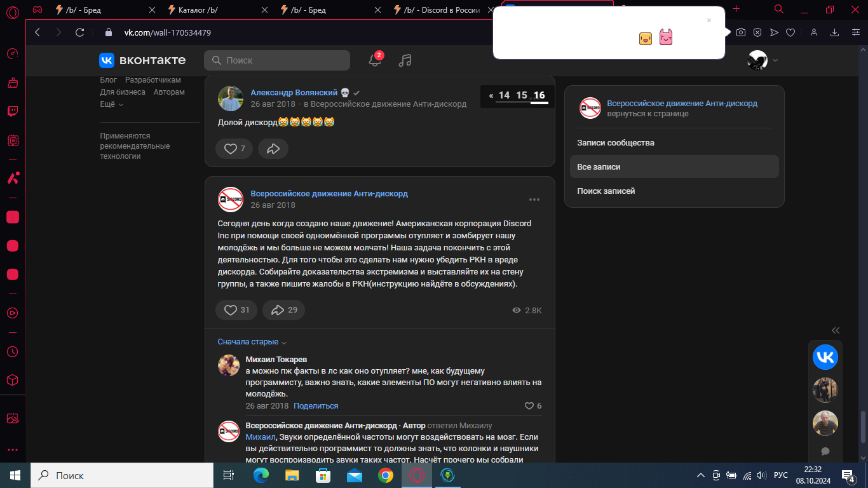Expand the Ещё menu in left column
Image resolution: width=868 pixels, height=488 pixels.
[112, 104]
